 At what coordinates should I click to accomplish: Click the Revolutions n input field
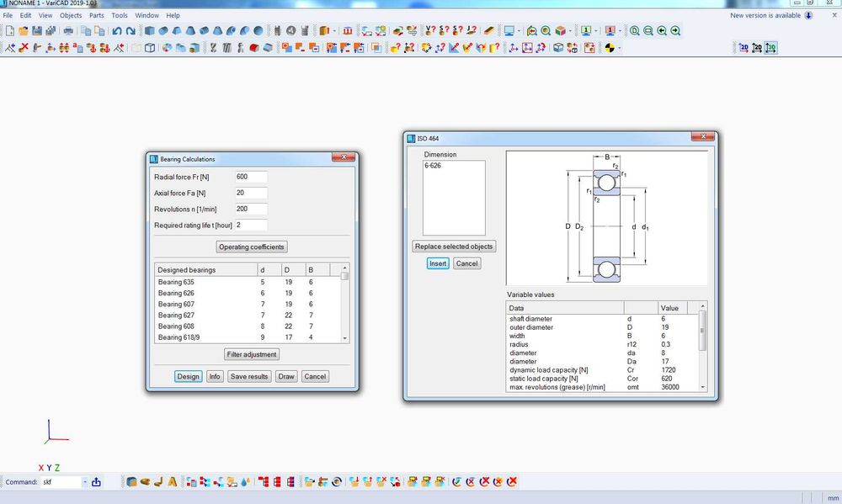(251, 209)
